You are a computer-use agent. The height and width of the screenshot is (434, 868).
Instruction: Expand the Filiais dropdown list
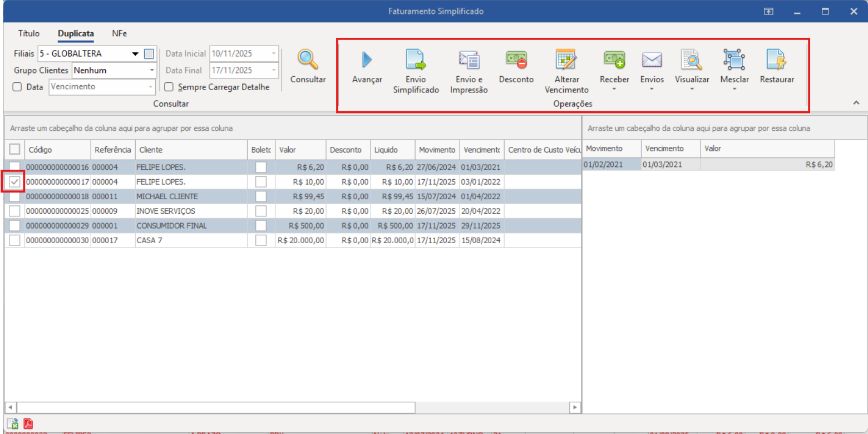pyautogui.click(x=135, y=54)
